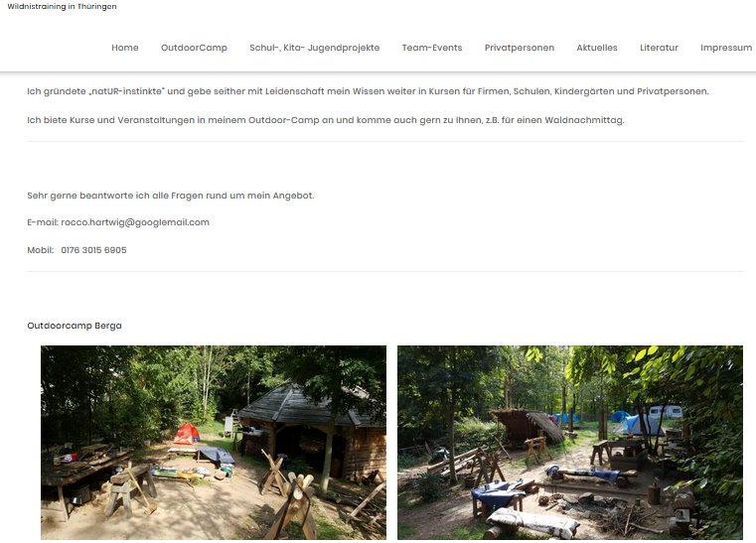Click the 'Sehr gerne beantworte ich' sentence
This screenshot has height=543, width=756.
(x=170, y=196)
